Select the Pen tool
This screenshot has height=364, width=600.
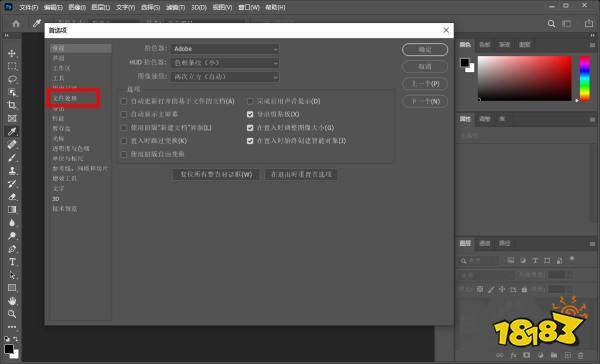click(12, 249)
